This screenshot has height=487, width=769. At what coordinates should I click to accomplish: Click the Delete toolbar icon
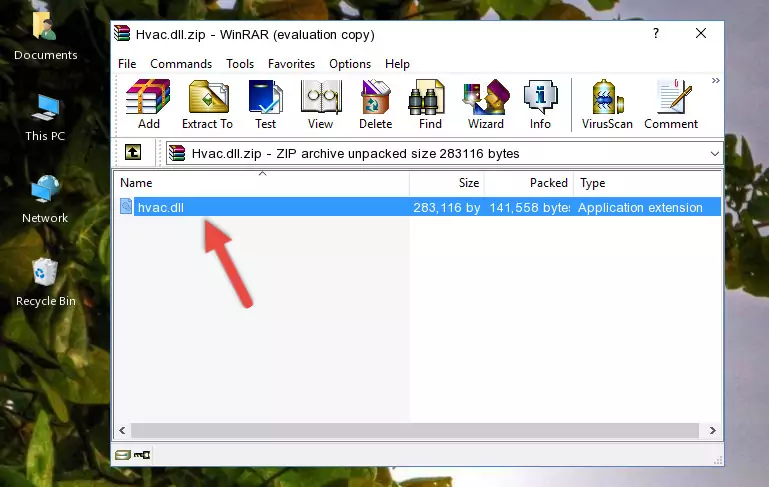pos(376,104)
